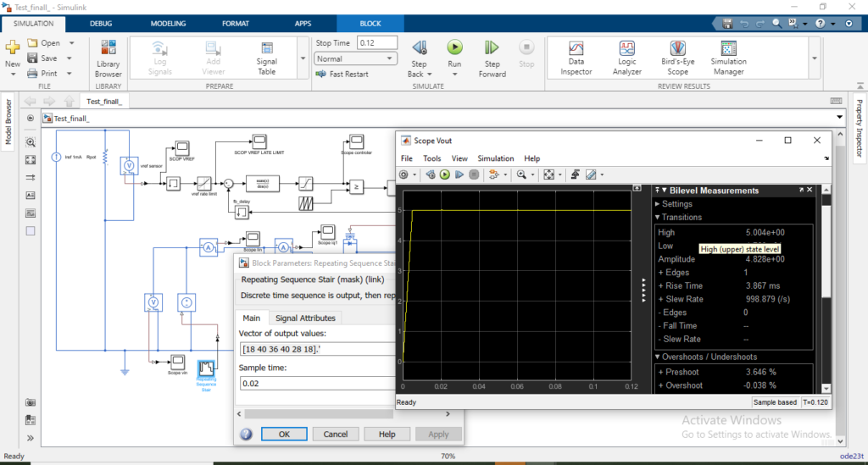Screen dimensions: 868x465
Task: Toggle Fast Restart
Action: (342, 74)
